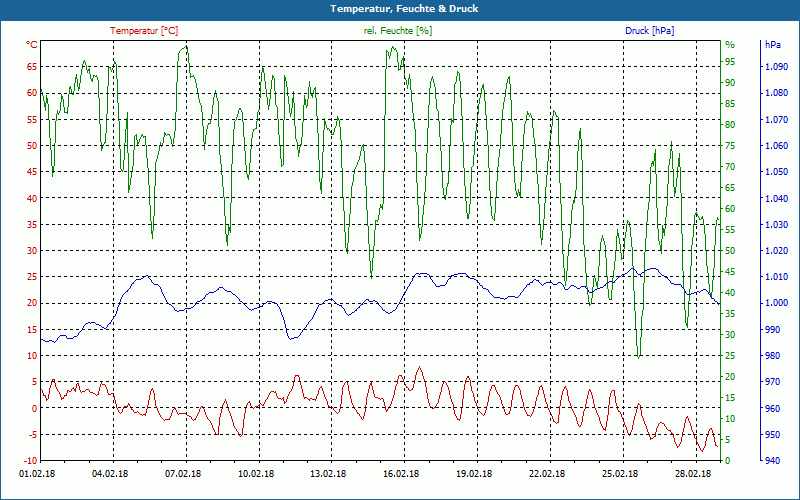Screen dimensions: 800x500
Task: Click '970' on the blue pressure axis
Action: point(772,382)
